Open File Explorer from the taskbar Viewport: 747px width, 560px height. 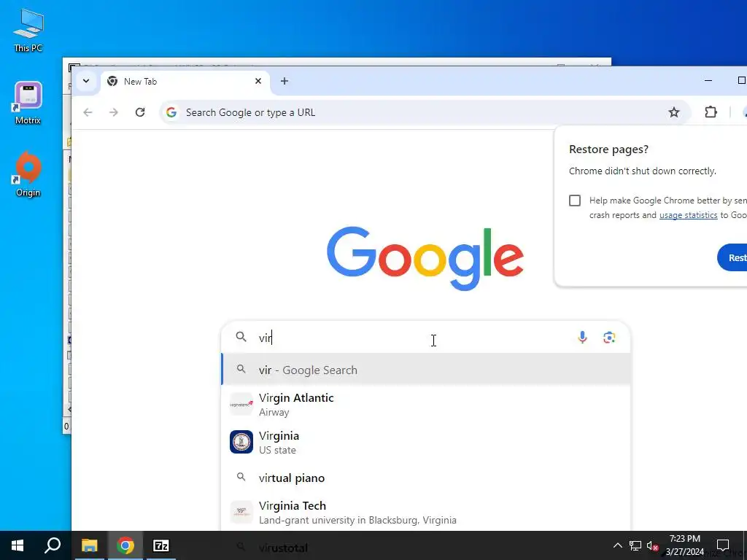point(89,545)
